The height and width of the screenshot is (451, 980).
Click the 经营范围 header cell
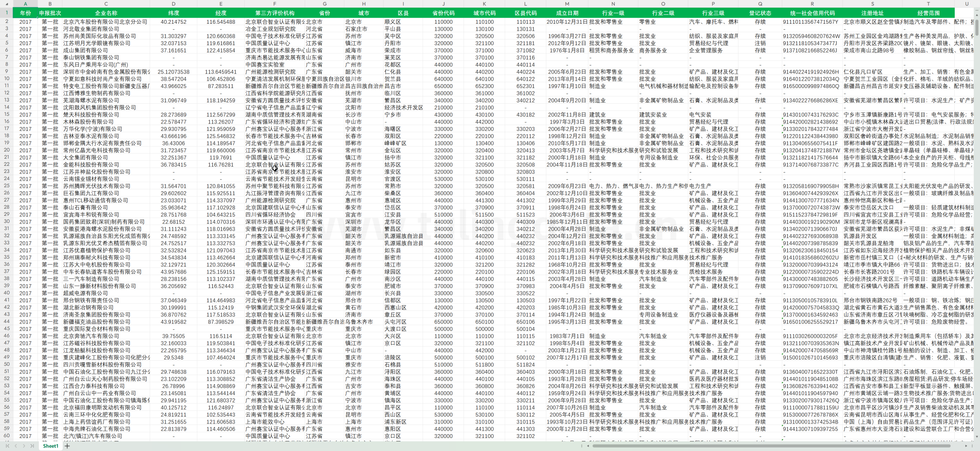(x=928, y=13)
